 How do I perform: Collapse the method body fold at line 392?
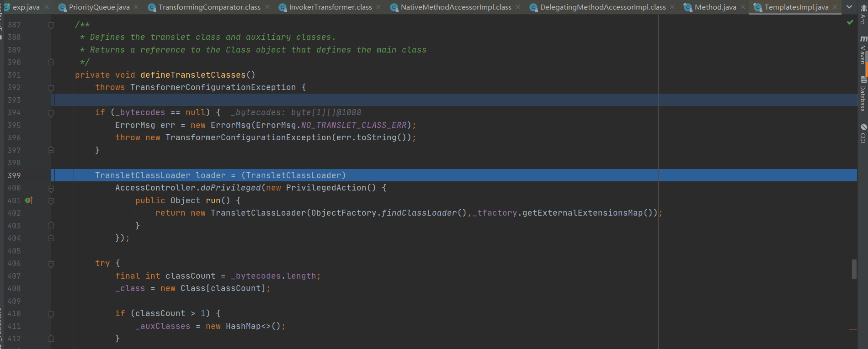[x=51, y=88]
